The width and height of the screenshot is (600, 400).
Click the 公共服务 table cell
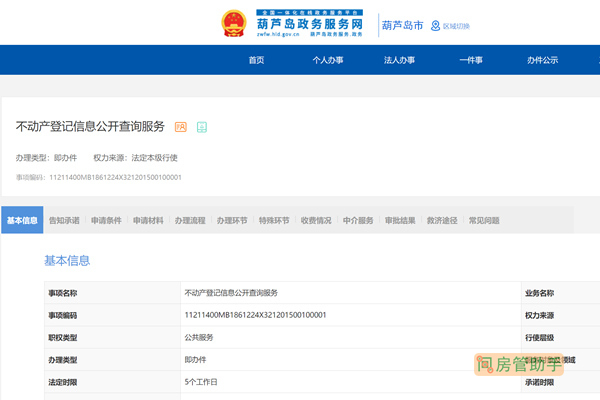[x=199, y=337]
